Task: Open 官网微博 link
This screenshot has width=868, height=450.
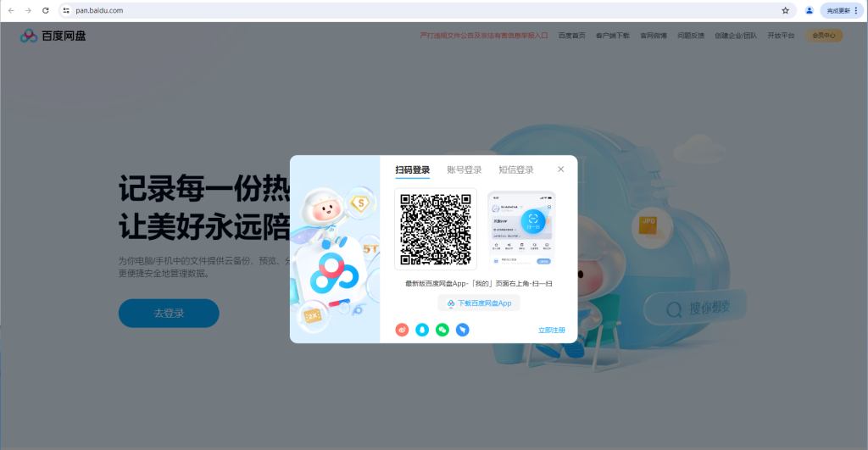Action: pos(654,36)
